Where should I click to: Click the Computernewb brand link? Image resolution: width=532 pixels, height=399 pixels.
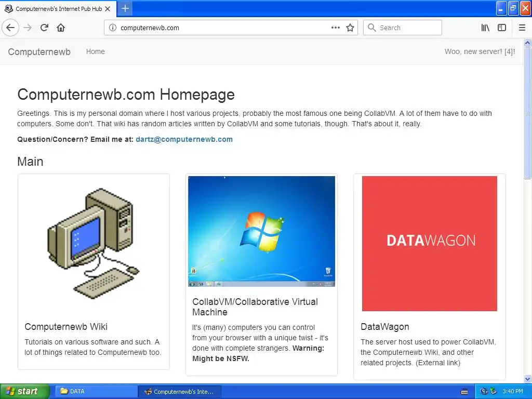coord(39,51)
